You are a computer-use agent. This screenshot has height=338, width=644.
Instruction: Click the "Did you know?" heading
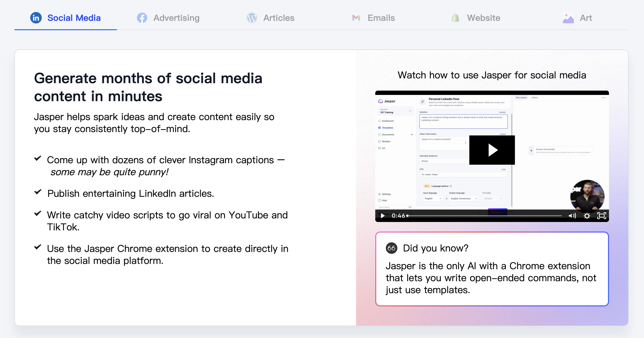click(x=435, y=248)
